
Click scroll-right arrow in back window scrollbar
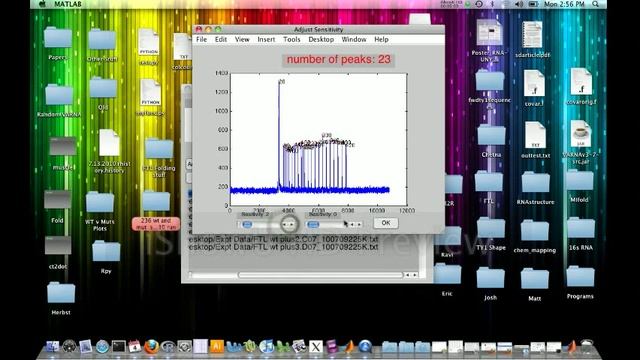[415, 275]
